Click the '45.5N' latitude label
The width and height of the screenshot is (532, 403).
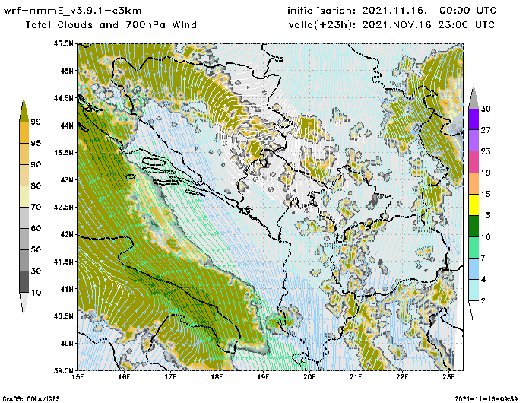[x=63, y=43]
